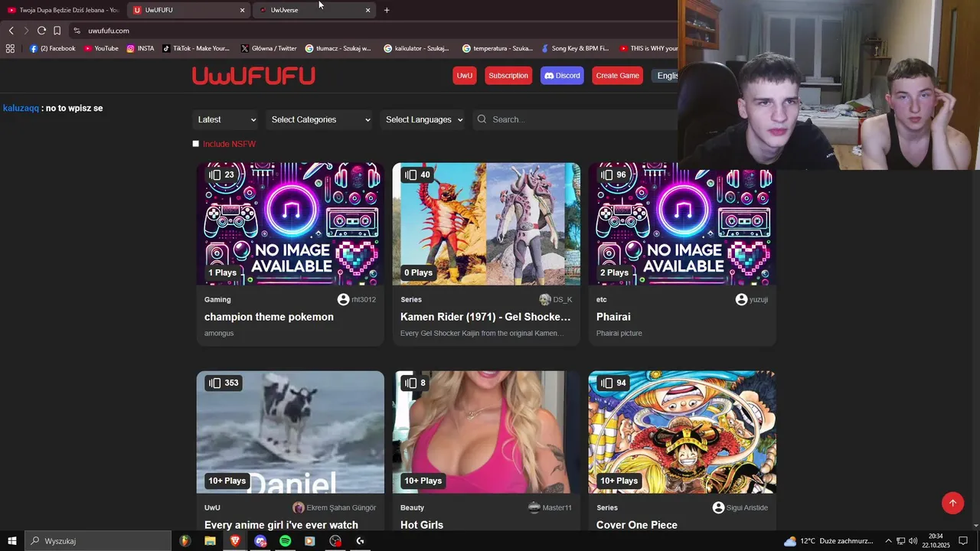Open 'Every anime girl i've ever watch' title
980x551 pixels.
coord(281,525)
